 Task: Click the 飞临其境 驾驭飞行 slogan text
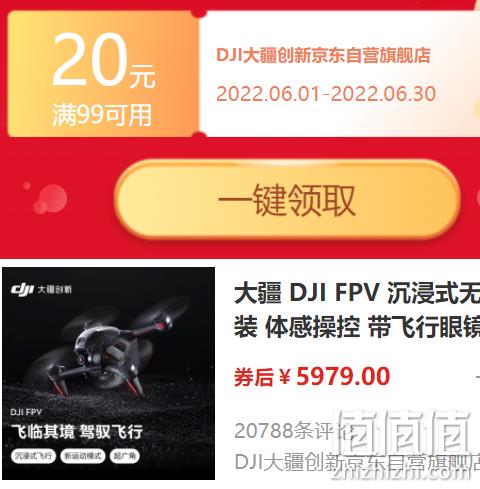(77, 432)
